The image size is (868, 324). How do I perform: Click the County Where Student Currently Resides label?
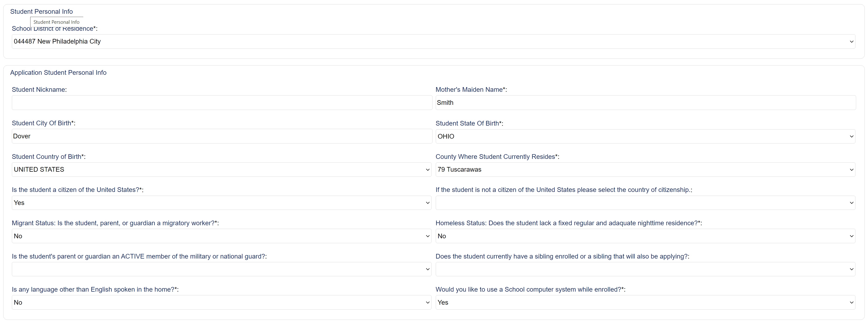tap(497, 157)
